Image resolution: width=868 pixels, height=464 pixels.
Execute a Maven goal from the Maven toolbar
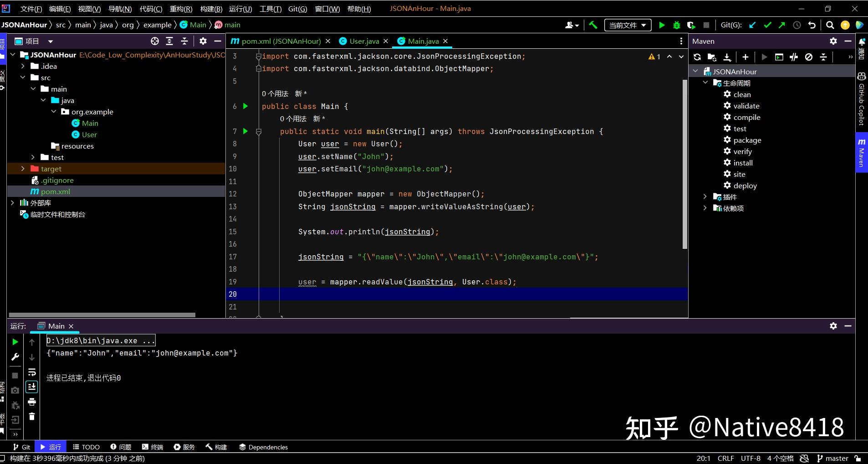coord(764,57)
